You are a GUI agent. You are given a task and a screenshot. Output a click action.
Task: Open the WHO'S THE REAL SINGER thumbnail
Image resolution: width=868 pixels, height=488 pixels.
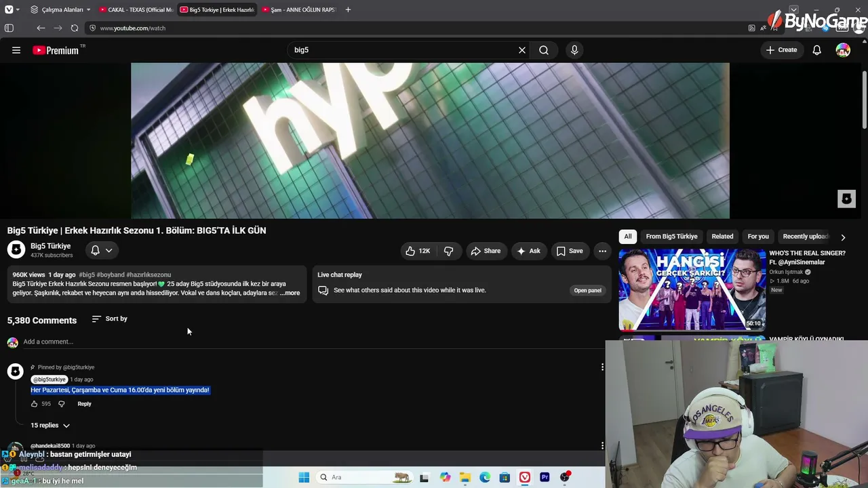click(x=692, y=289)
